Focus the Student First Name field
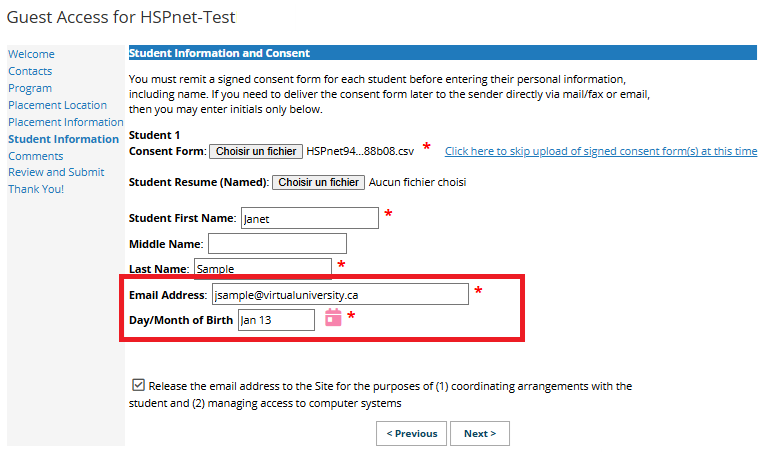Image resolution: width=768 pixels, height=452 pixels. [310, 218]
